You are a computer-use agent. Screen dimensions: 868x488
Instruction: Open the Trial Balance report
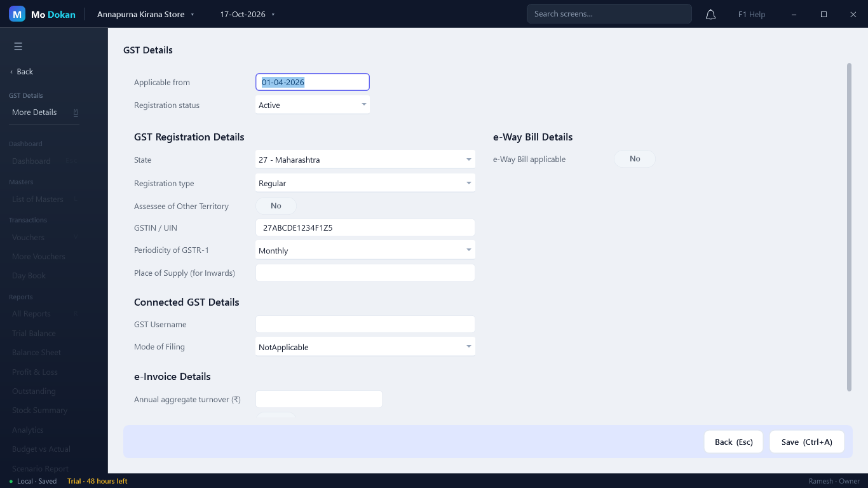(x=34, y=333)
